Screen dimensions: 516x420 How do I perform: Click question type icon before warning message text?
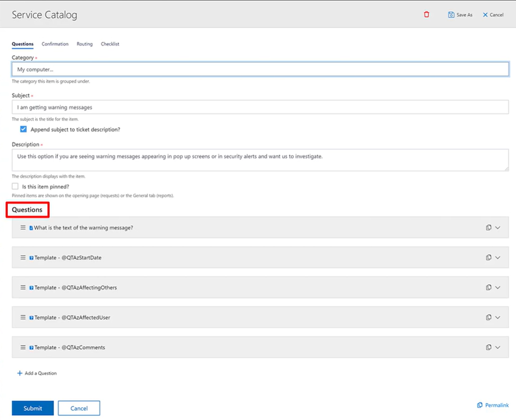pos(31,228)
